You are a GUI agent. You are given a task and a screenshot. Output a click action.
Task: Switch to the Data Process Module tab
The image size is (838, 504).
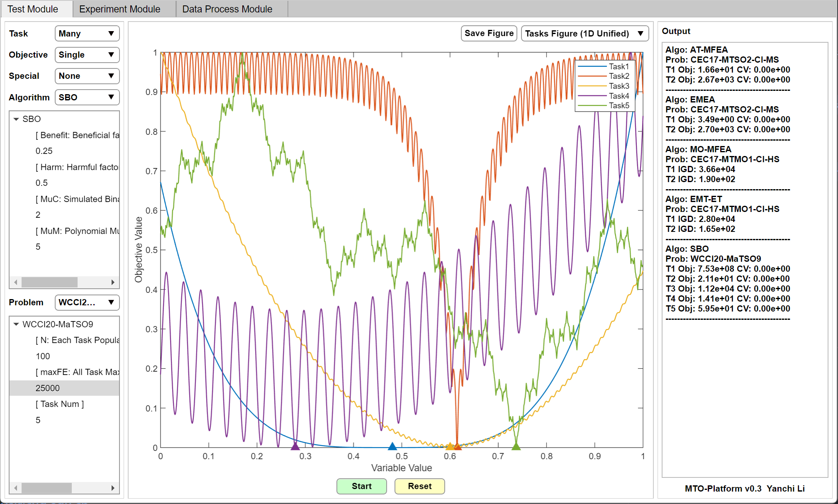tap(227, 9)
